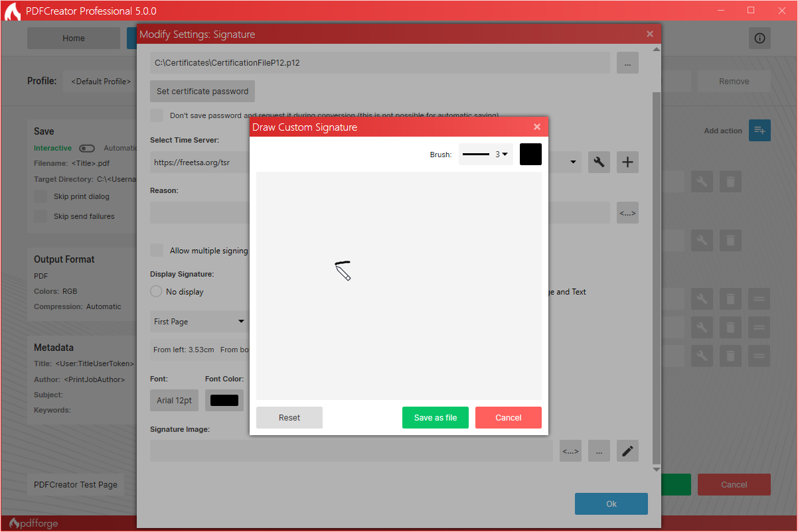
Task: Open the First Page dropdown
Action: point(199,322)
